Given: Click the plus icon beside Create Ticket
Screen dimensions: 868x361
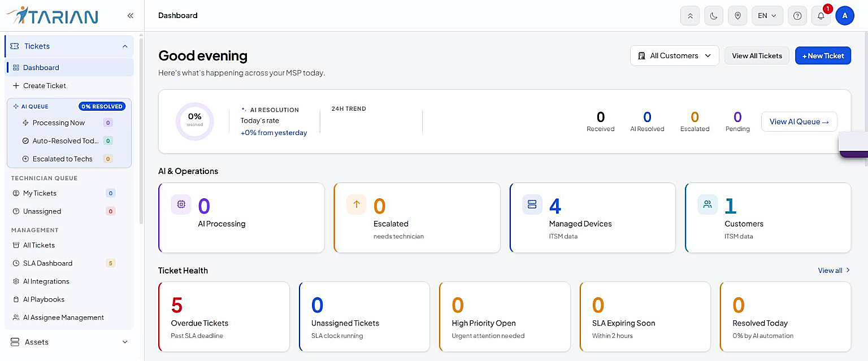Looking at the screenshot, I should coord(16,86).
